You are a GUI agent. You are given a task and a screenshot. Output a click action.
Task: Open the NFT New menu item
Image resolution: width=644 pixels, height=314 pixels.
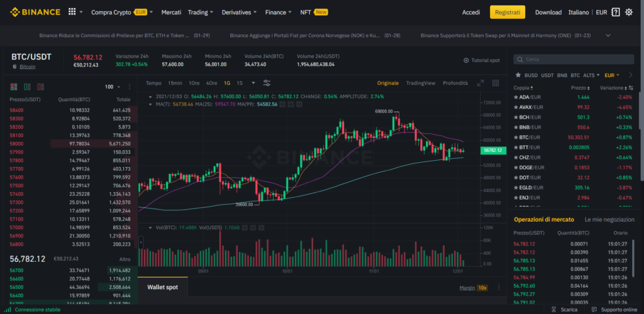[314, 13]
